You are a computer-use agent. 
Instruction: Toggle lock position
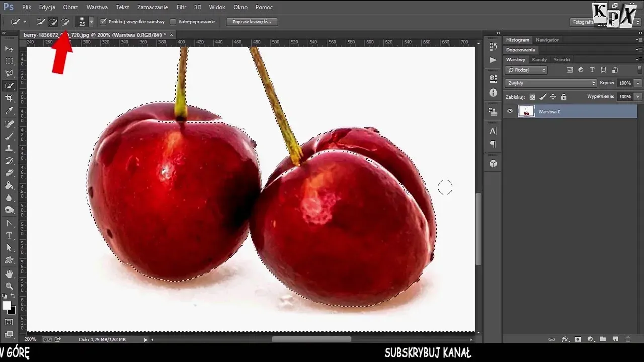tap(553, 97)
